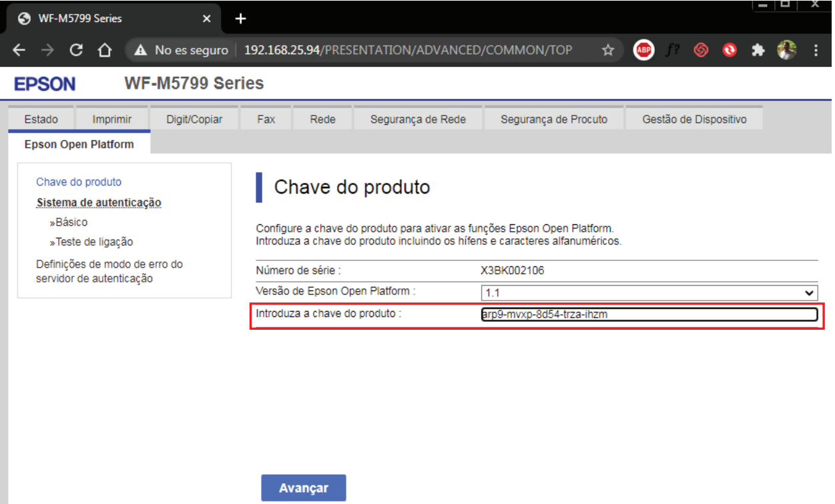Click the browser back arrow

[x=19, y=50]
